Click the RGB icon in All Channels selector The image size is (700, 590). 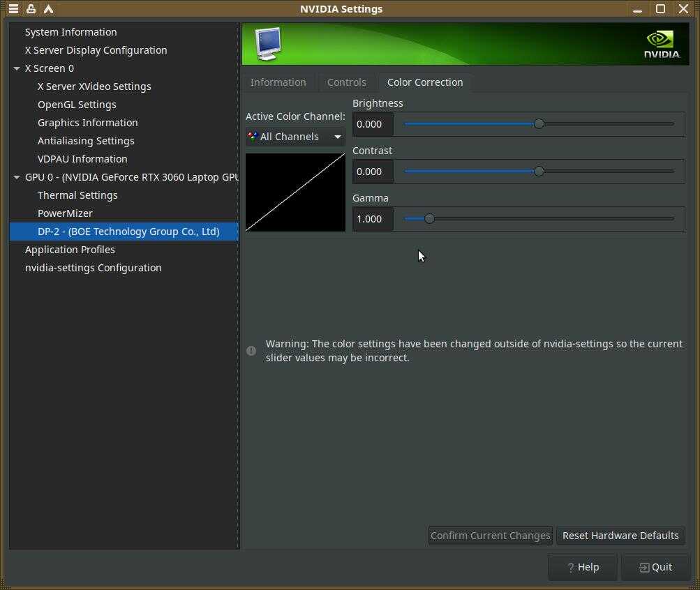(x=253, y=137)
